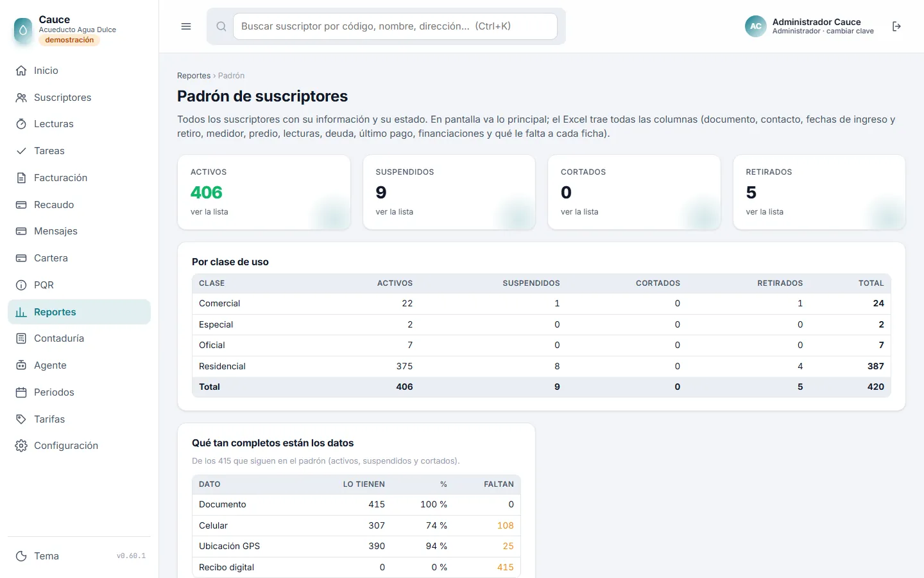Click the logout icon at top right
This screenshot has height=578, width=924.
(896, 26)
